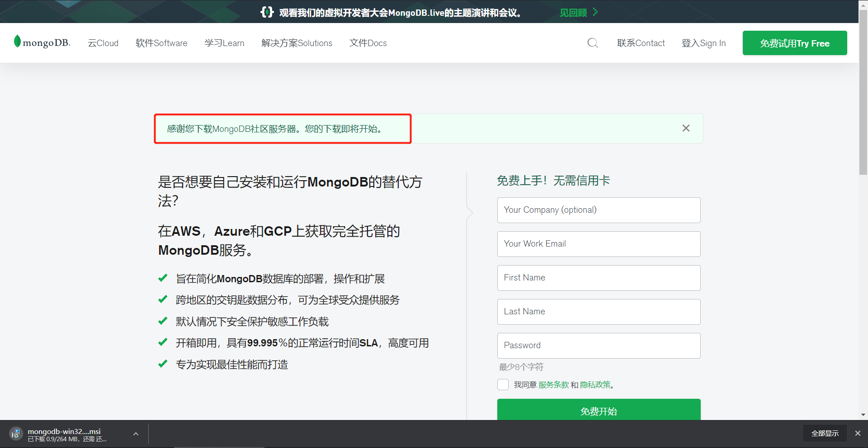This screenshot has width=868, height=448.
Task: Close the browser download bar
Action: tap(858, 433)
